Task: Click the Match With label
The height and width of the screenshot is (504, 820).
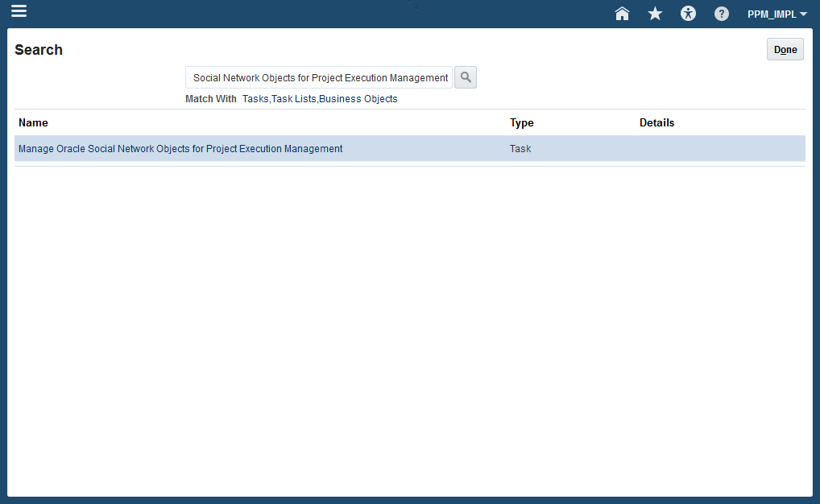Action: [x=211, y=99]
